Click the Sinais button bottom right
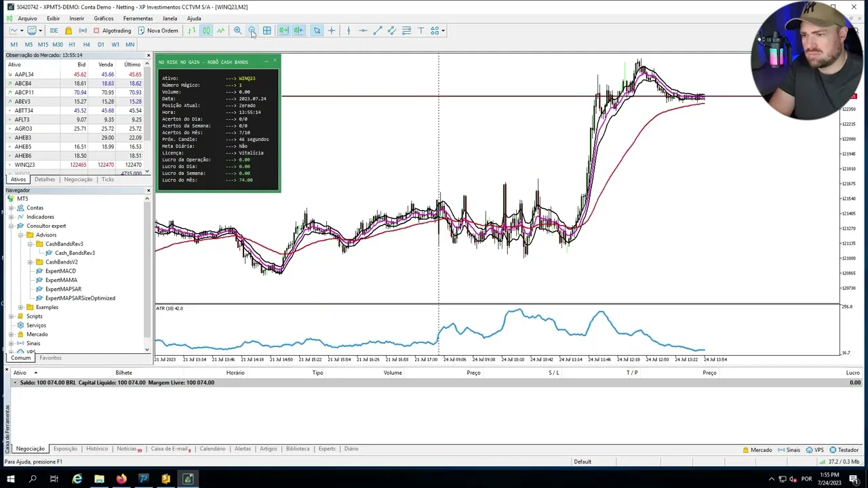The width and height of the screenshot is (868, 488). click(x=789, y=450)
